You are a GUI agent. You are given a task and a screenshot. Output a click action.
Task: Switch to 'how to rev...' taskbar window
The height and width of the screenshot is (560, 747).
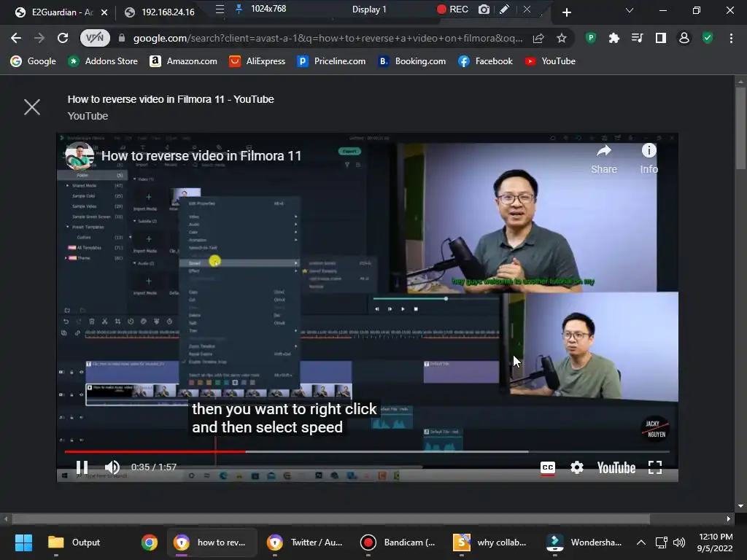click(212, 542)
